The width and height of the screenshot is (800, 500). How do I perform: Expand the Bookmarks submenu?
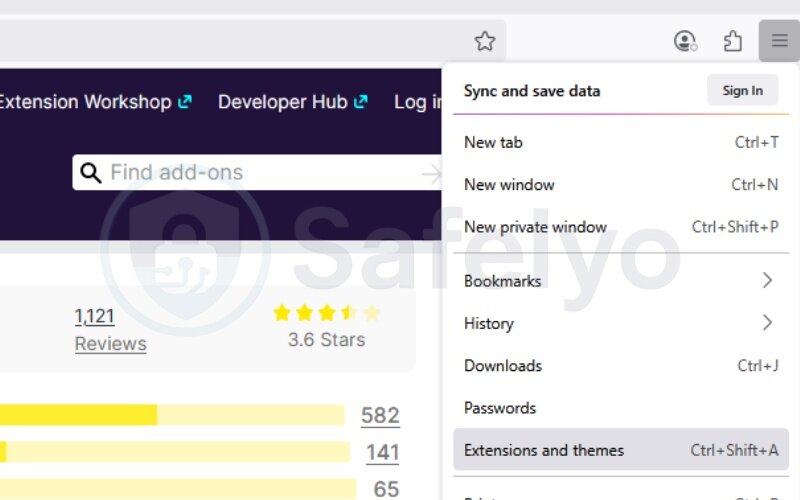[x=621, y=281]
